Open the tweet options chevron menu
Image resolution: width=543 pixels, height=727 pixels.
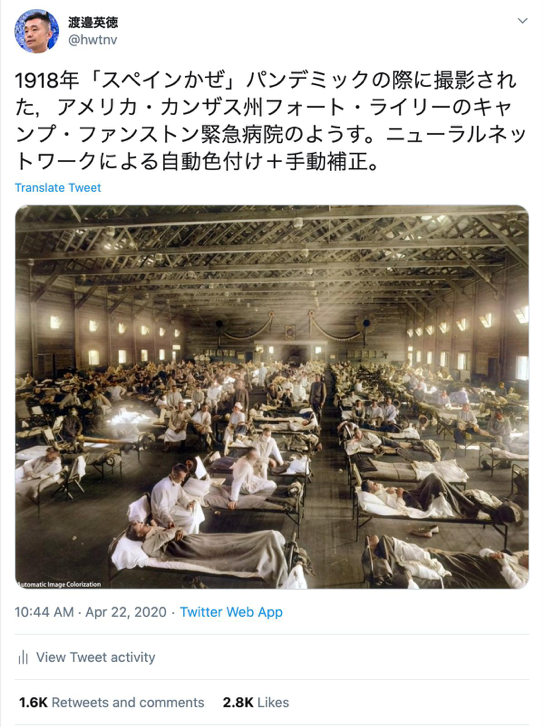(522, 21)
